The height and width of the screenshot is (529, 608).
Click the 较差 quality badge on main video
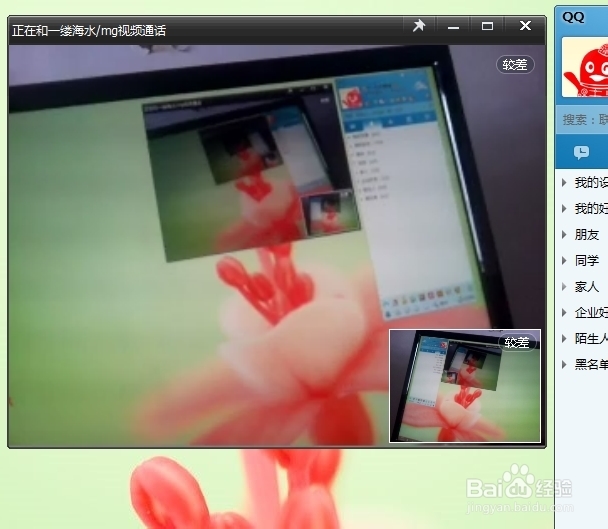pos(515,65)
